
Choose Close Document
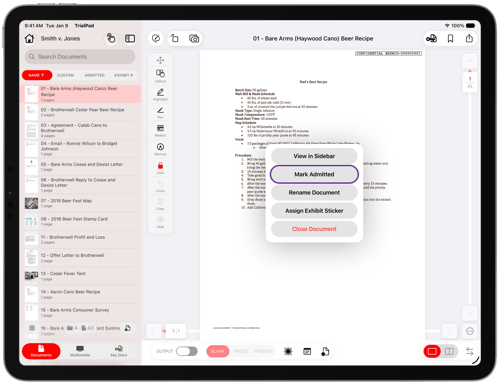point(314,229)
